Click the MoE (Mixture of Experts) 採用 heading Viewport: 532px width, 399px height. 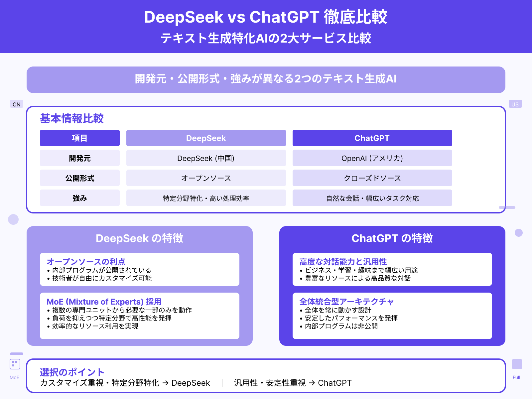[104, 302]
